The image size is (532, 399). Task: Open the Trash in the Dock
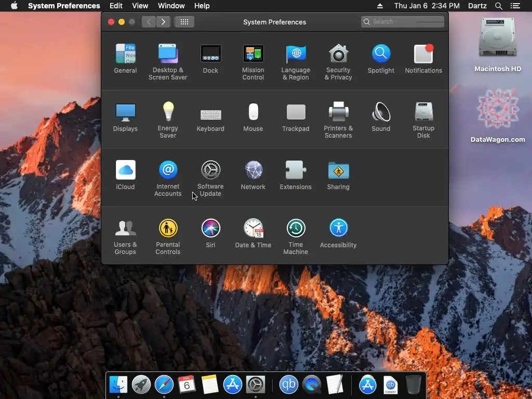click(413, 384)
